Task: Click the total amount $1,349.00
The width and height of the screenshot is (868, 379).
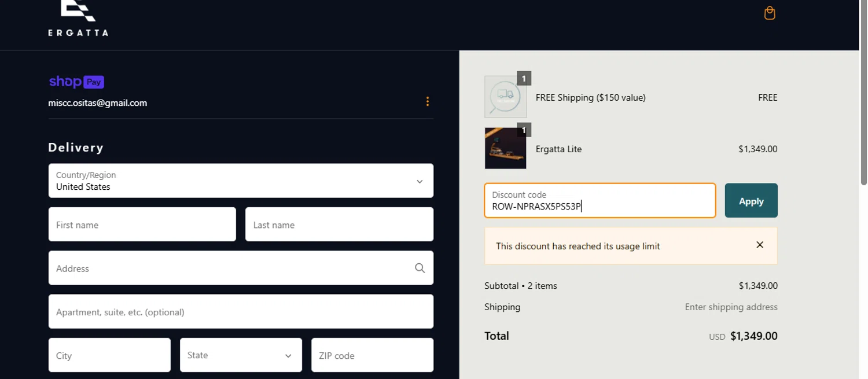Action: click(753, 336)
